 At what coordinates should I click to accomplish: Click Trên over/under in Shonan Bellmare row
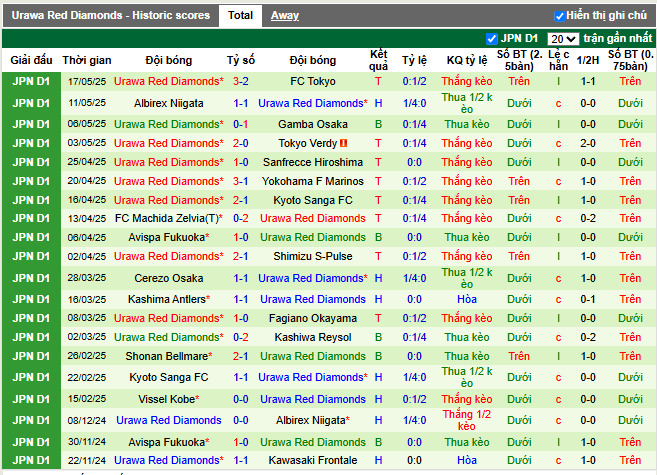tap(519, 356)
